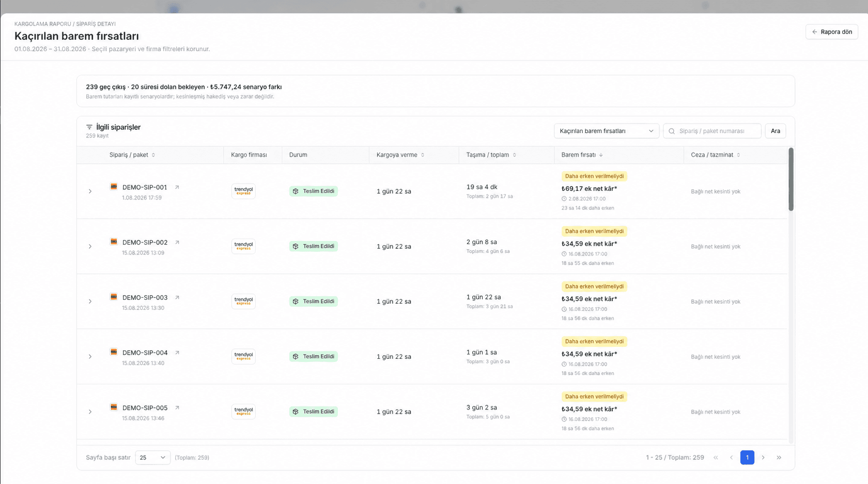
Task: Open the rows per page dropdown showing 25
Action: 153,458
